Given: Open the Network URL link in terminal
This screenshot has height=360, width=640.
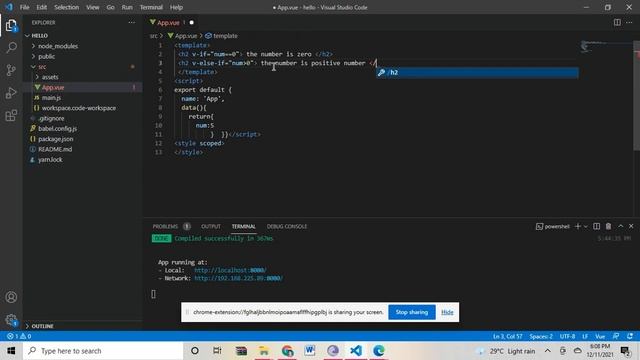Looking at the screenshot, I should (x=238, y=278).
